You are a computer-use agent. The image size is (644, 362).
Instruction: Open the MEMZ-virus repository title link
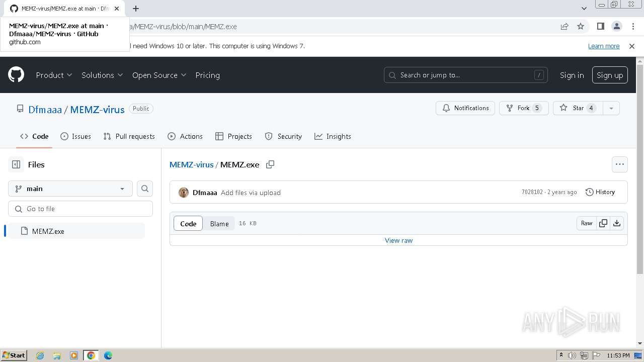pos(97,109)
